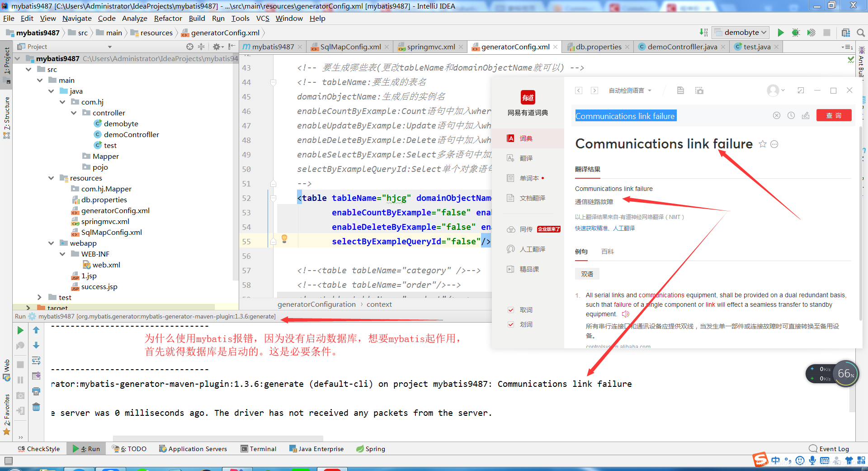Open Youdao user avatar menu
The height and width of the screenshot is (471, 868).
pos(775,90)
